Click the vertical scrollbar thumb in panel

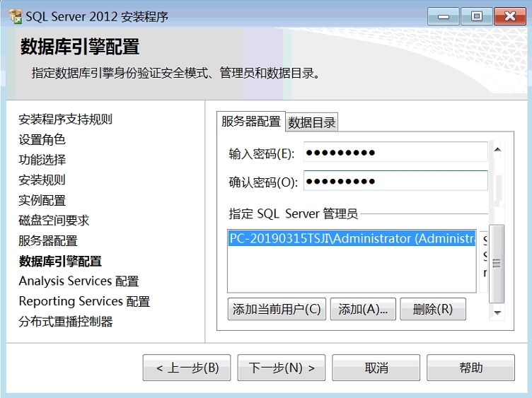click(497, 262)
